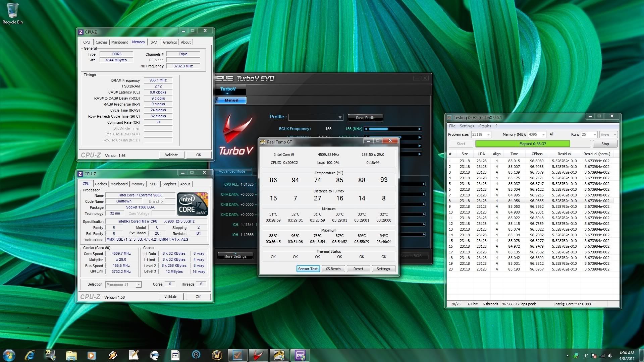Switch to TurboV red V taskbar button
The image size is (644, 362).
pyautogui.click(x=258, y=355)
